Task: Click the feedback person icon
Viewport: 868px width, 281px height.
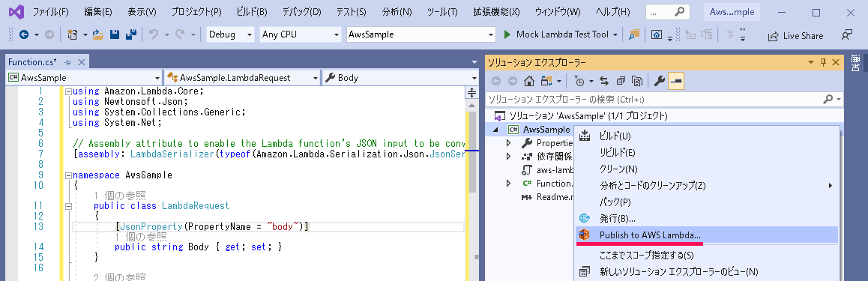Action: click(x=846, y=35)
